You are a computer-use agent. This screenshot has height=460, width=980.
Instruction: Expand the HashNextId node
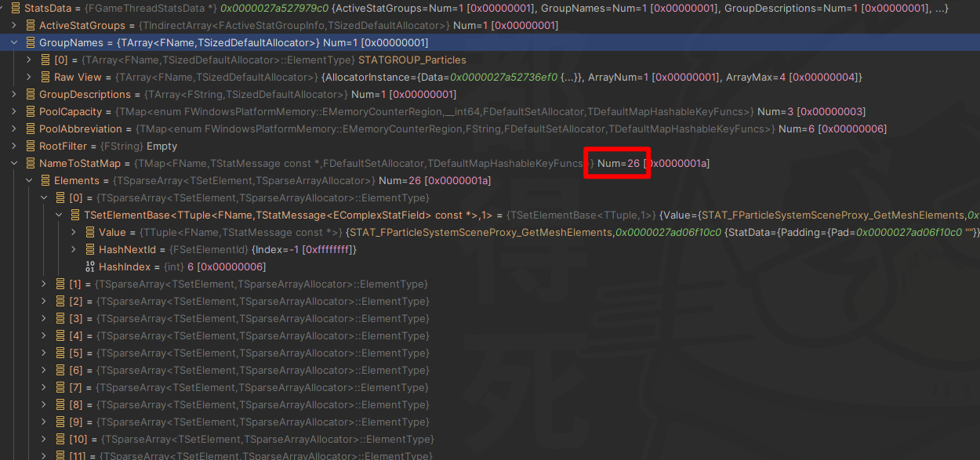[74, 249]
